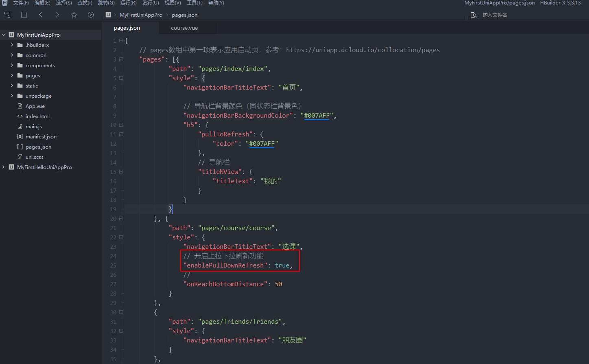This screenshot has height=364, width=589.
Task: Fold the style block at line 5
Action: click(x=121, y=78)
